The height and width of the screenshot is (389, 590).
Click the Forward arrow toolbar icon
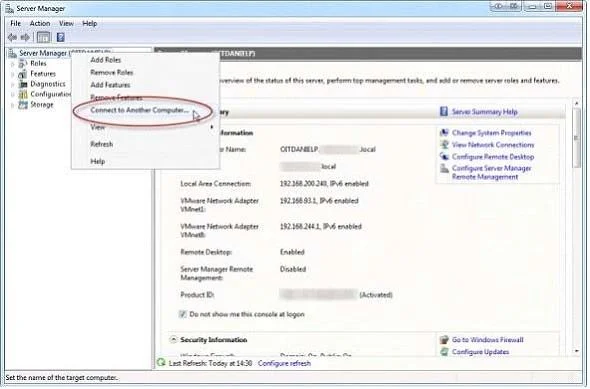pos(25,37)
